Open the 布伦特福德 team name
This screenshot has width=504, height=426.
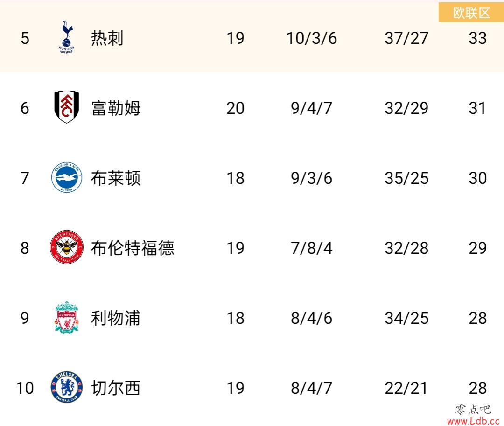point(133,248)
